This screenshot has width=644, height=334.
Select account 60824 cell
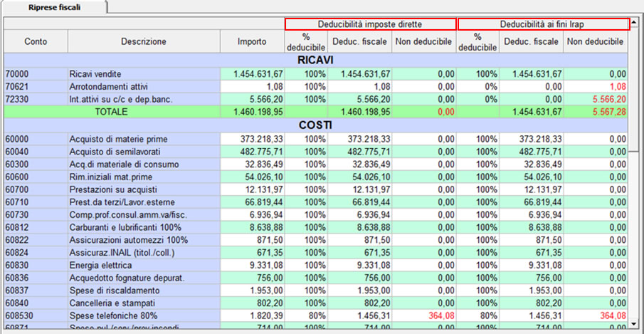point(36,253)
